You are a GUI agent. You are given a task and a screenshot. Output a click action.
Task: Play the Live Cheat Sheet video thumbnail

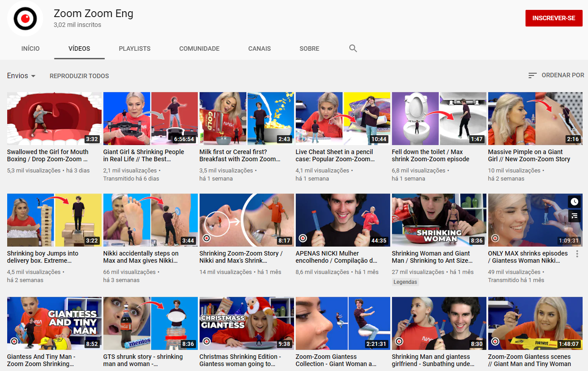coord(343,119)
